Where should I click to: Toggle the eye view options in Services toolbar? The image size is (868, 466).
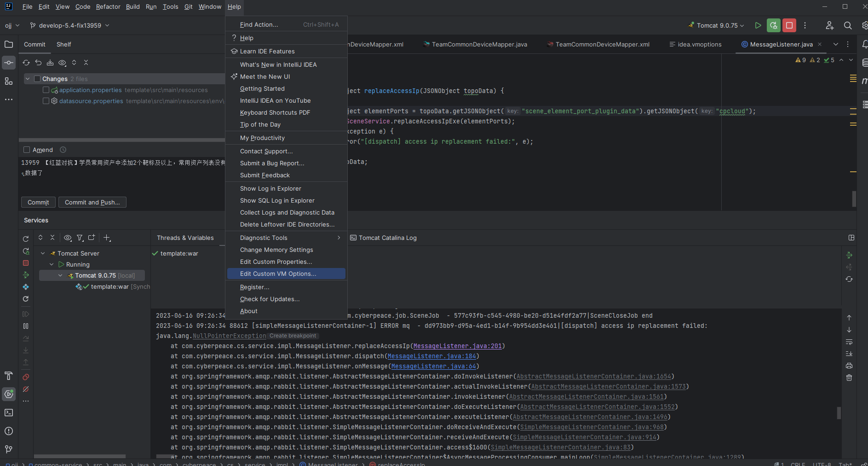coord(68,238)
